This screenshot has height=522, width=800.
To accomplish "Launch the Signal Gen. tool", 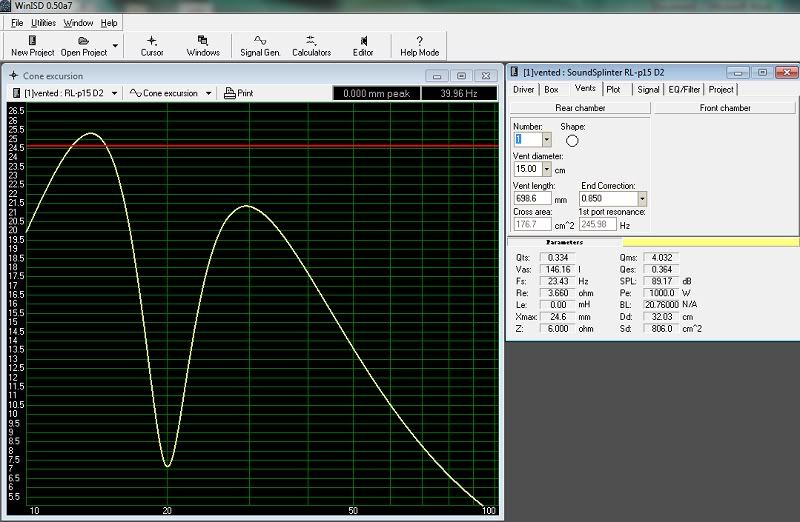I will click(x=260, y=45).
